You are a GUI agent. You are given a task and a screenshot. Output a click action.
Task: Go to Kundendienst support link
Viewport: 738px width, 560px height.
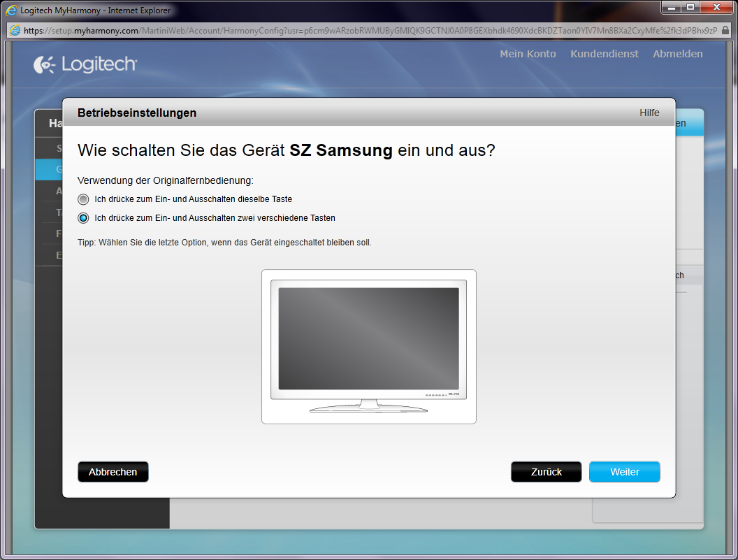click(604, 54)
